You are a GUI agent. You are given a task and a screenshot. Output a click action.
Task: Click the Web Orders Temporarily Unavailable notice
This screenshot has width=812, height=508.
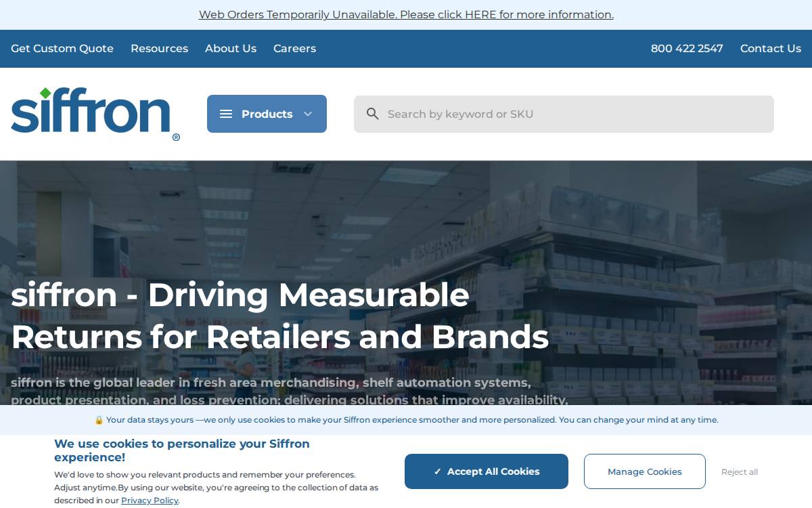click(x=406, y=14)
